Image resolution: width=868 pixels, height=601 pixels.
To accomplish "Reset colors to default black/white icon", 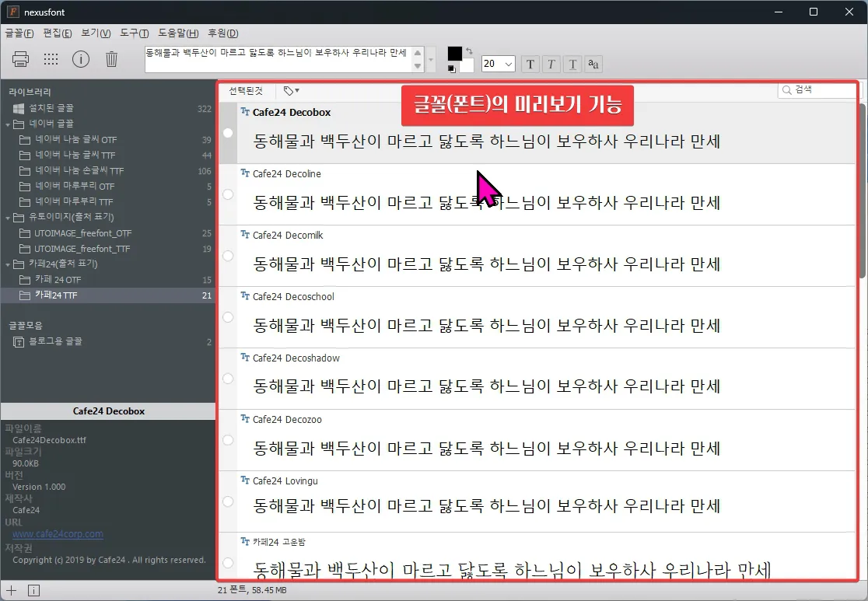I will [x=452, y=68].
